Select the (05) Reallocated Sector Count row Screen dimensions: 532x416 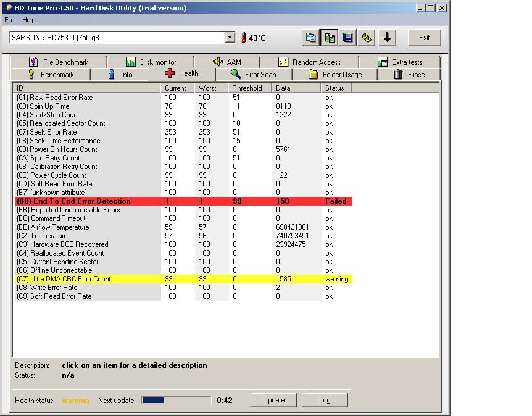184,123
